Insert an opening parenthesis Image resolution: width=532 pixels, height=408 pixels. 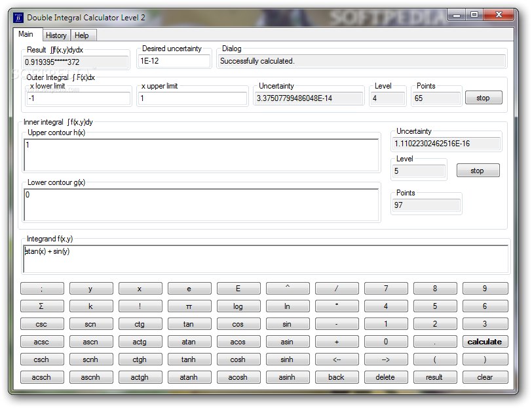tap(434, 359)
